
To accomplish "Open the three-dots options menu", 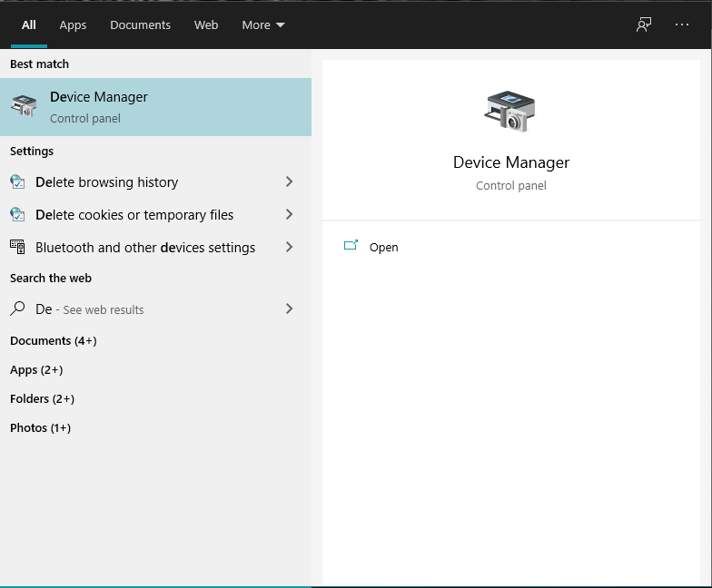I will click(681, 25).
